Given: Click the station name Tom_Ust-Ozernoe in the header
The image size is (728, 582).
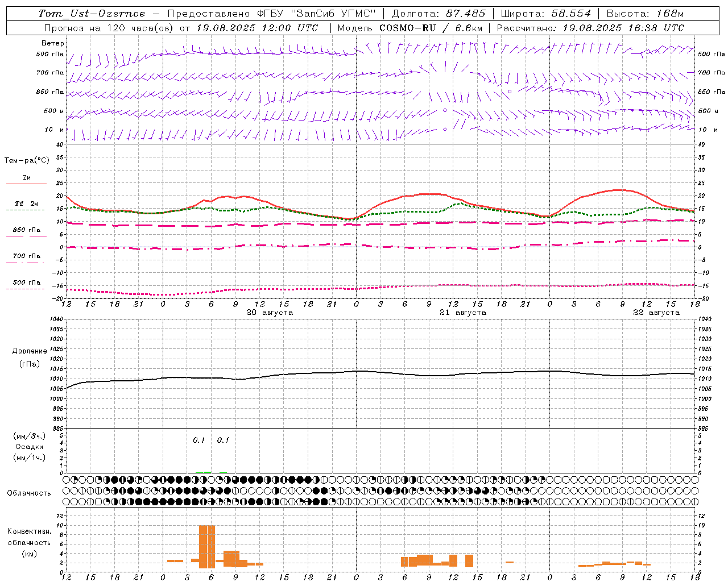Looking at the screenshot, I should (x=92, y=14).
